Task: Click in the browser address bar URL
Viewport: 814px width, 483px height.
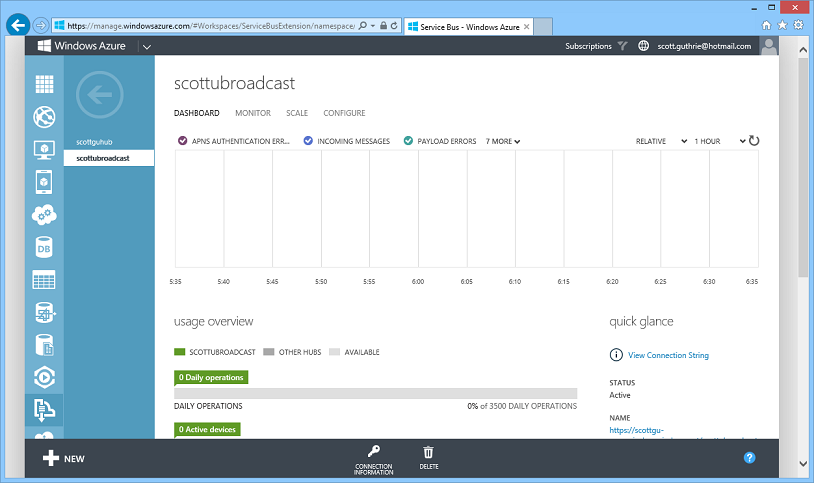Action: 211,25
